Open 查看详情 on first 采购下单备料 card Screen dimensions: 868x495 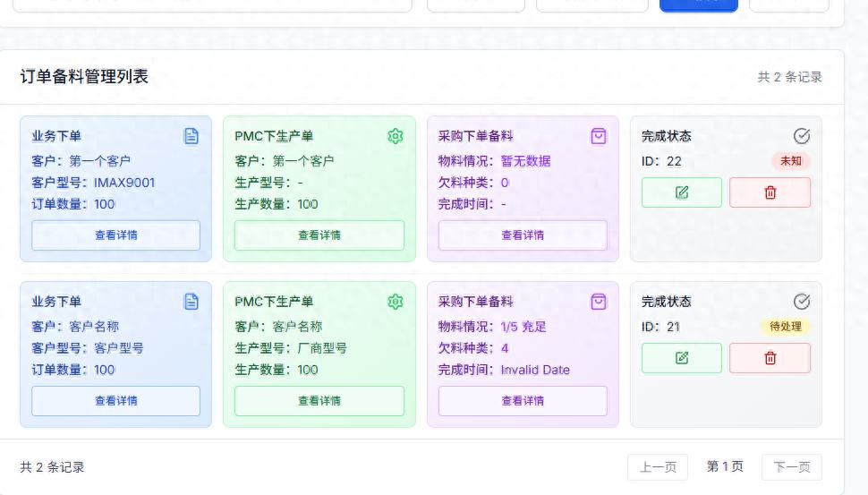(x=523, y=235)
